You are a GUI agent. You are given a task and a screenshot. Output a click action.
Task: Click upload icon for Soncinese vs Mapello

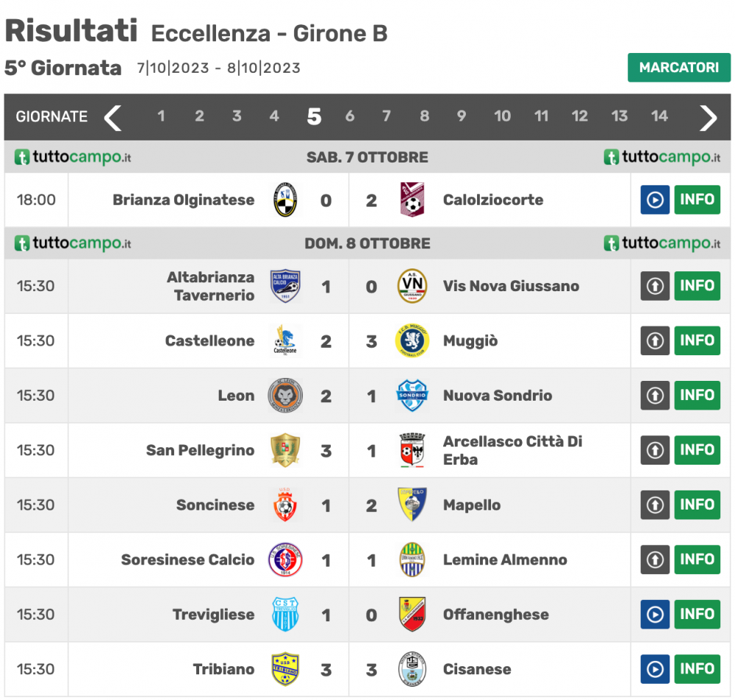click(x=655, y=504)
